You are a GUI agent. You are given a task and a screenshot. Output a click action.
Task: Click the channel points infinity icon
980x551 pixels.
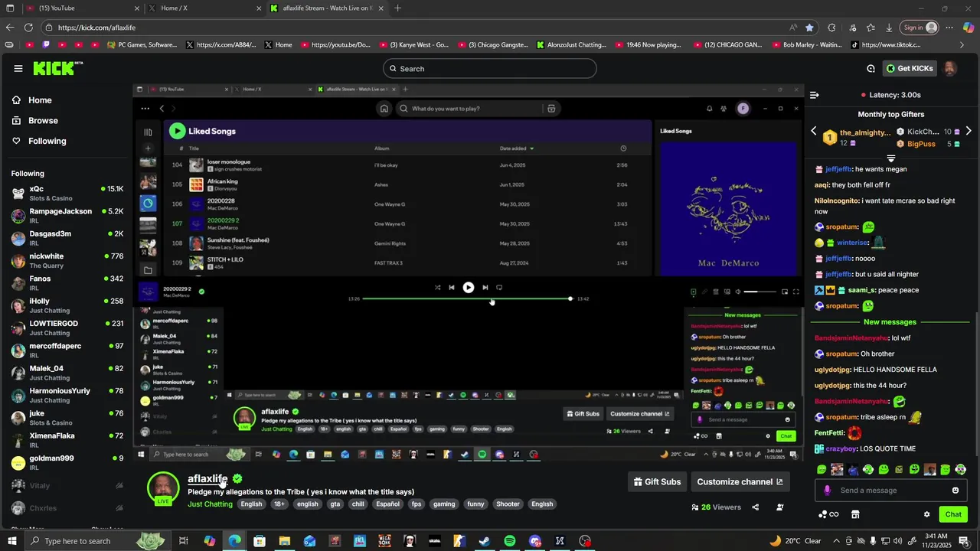point(829,514)
